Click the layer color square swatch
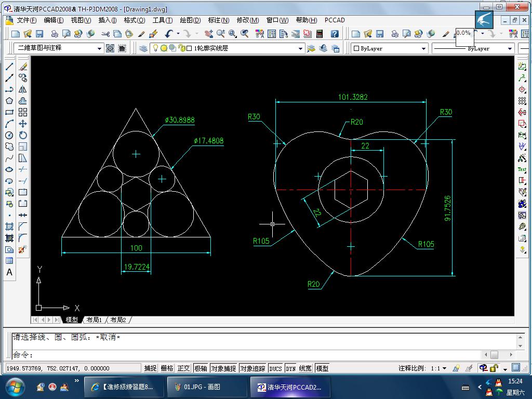The image size is (532, 399). [x=189, y=48]
